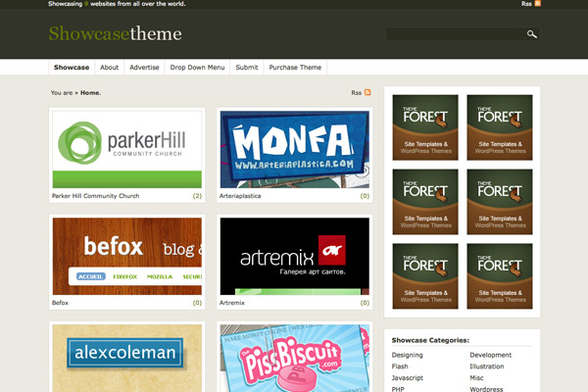Open the Advertise menu item
This screenshot has width=588, height=392.
(x=144, y=68)
